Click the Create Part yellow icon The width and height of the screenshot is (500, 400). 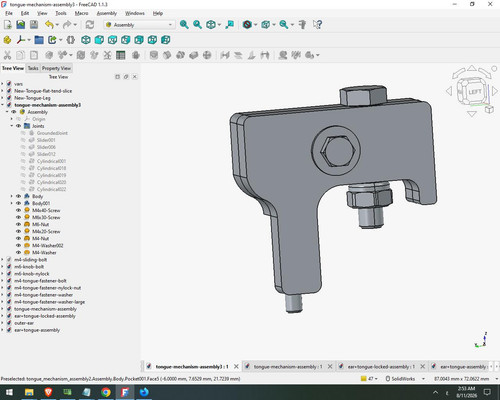pos(7,40)
